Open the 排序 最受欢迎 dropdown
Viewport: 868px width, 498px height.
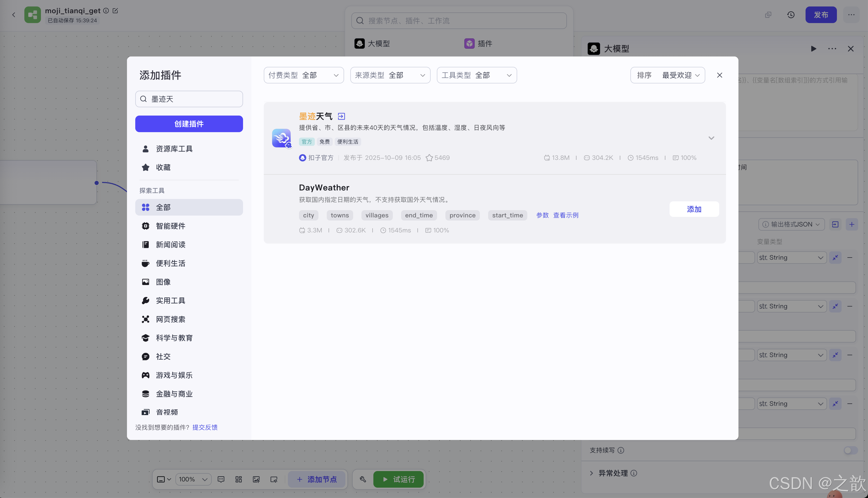(x=667, y=75)
